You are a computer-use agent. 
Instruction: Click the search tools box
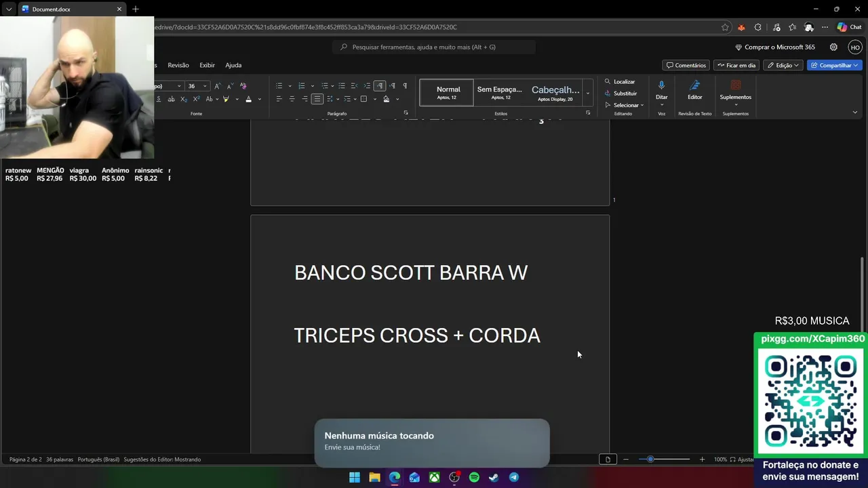pos(434,47)
